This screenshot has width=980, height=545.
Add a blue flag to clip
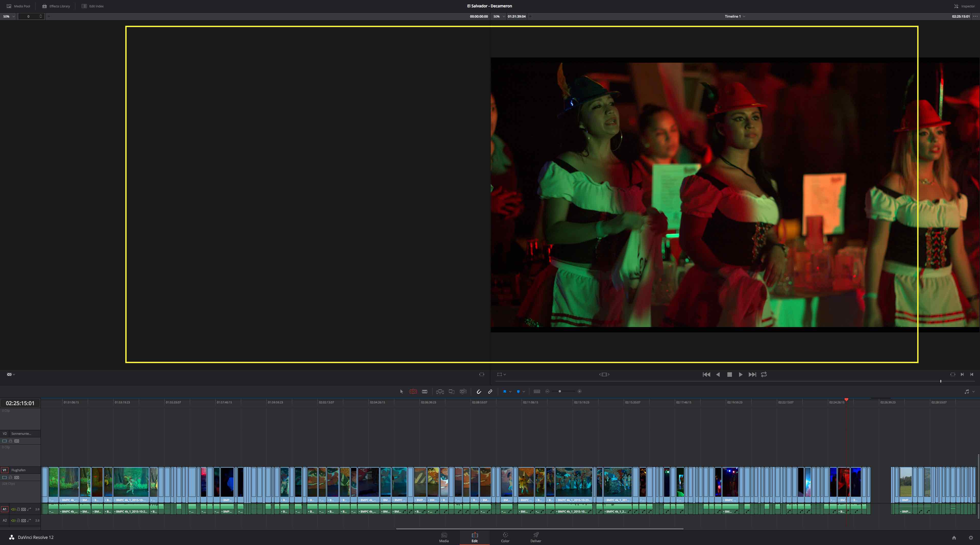[x=505, y=391]
